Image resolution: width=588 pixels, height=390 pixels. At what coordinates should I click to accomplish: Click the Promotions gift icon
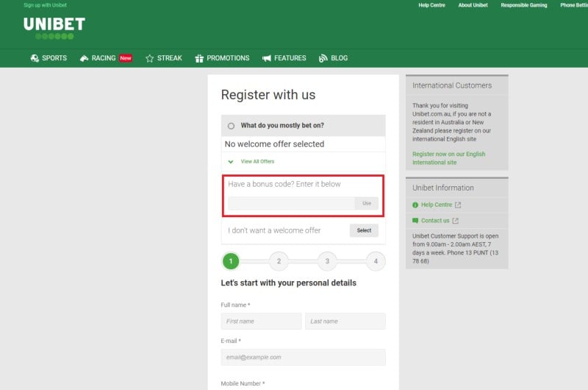(199, 58)
